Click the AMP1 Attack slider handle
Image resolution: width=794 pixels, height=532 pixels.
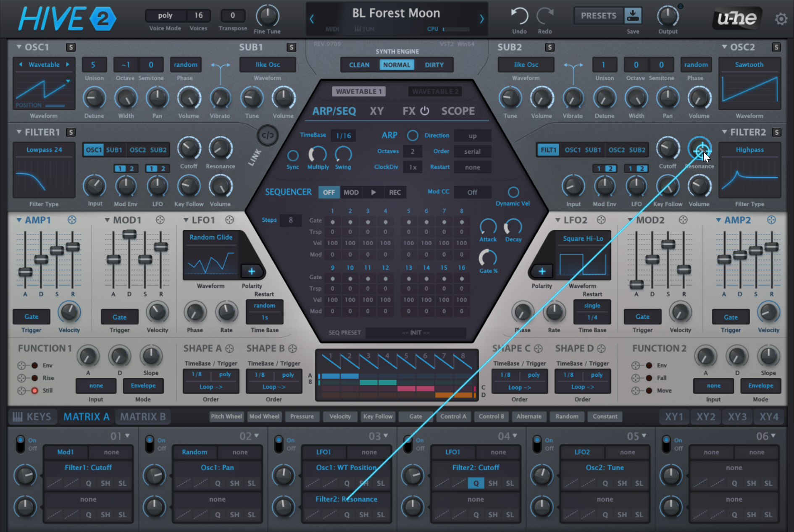tap(25, 272)
